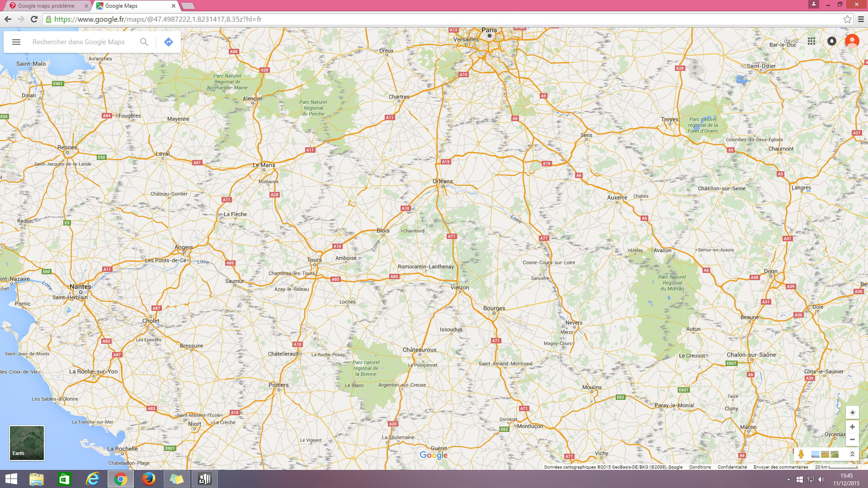Launch the Windows Store from taskbar
Screen dimensions: 868x488
tap(64, 479)
